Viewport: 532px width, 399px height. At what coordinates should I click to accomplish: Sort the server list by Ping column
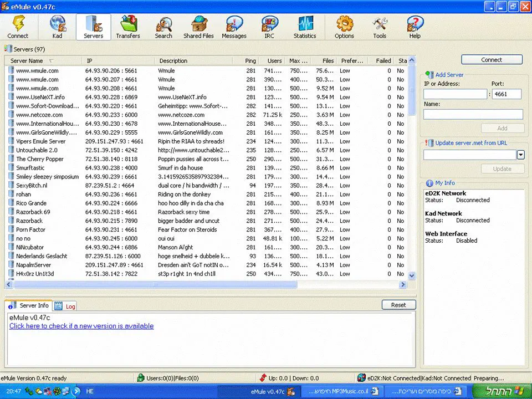(250, 61)
